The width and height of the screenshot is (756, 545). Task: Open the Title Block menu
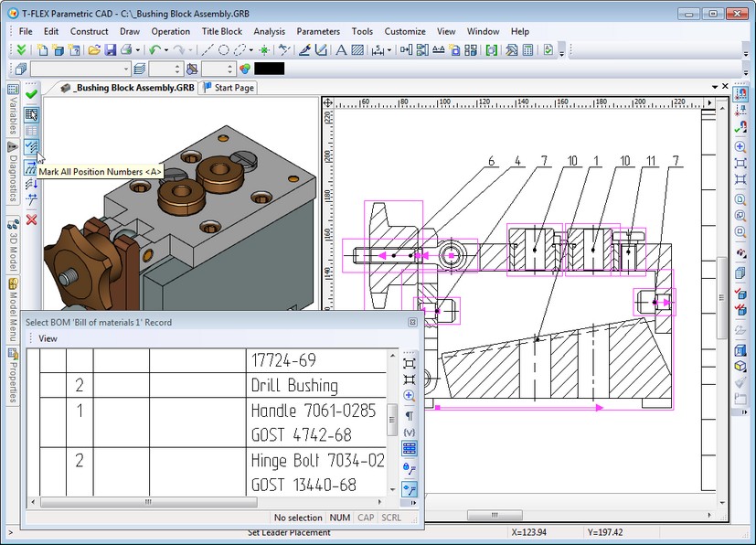(221, 31)
